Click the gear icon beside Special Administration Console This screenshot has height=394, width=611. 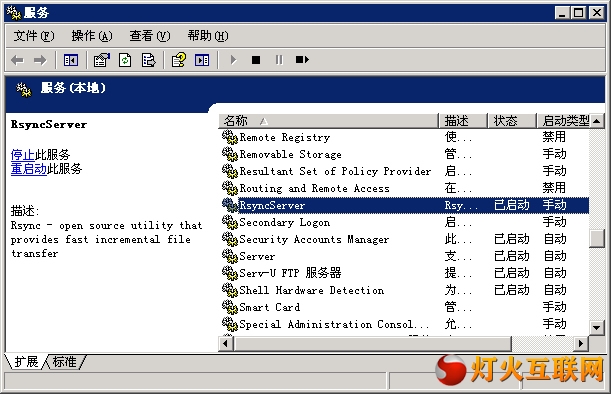coord(230,324)
